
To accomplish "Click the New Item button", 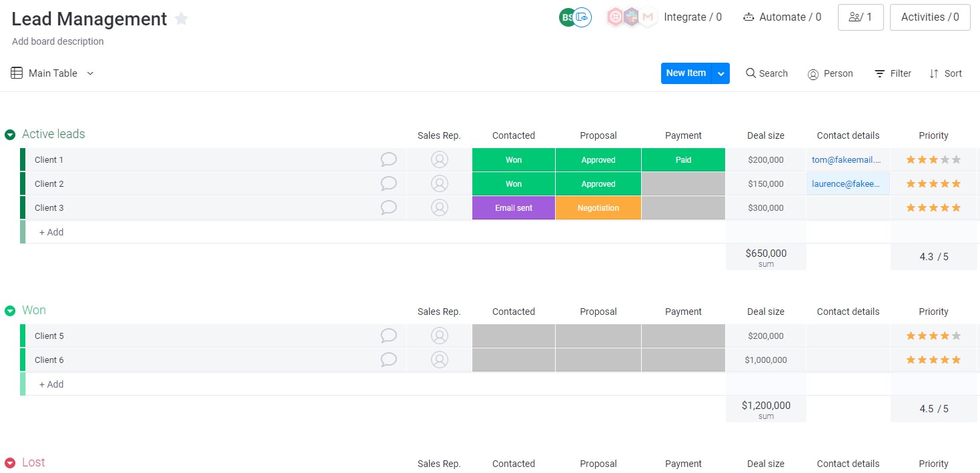I will 686,73.
